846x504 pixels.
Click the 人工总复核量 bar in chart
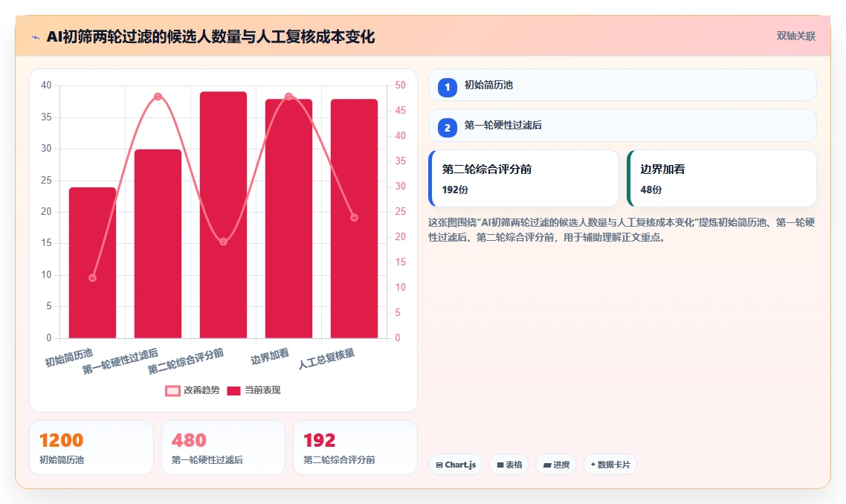click(354, 219)
